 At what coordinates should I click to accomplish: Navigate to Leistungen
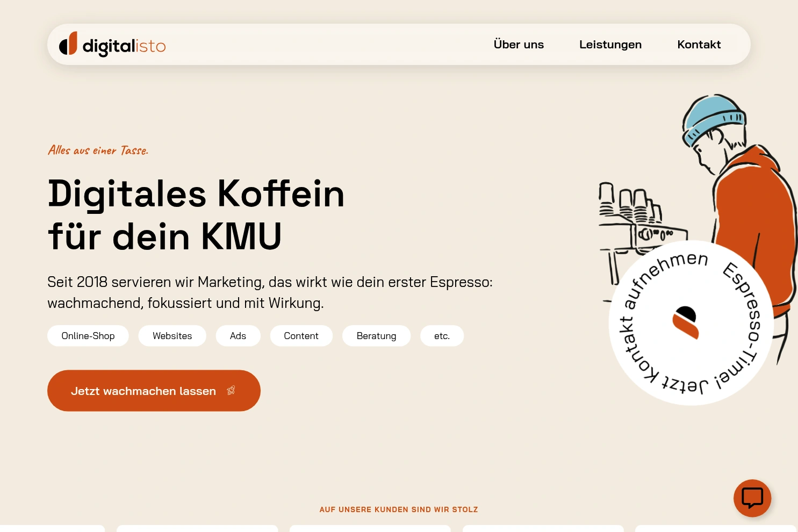pyautogui.click(x=610, y=44)
